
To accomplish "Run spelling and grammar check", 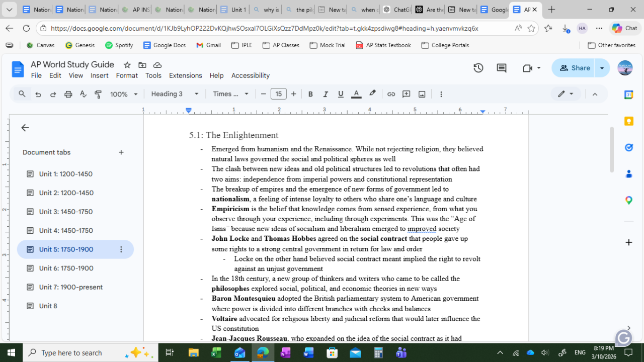I will (x=84, y=94).
